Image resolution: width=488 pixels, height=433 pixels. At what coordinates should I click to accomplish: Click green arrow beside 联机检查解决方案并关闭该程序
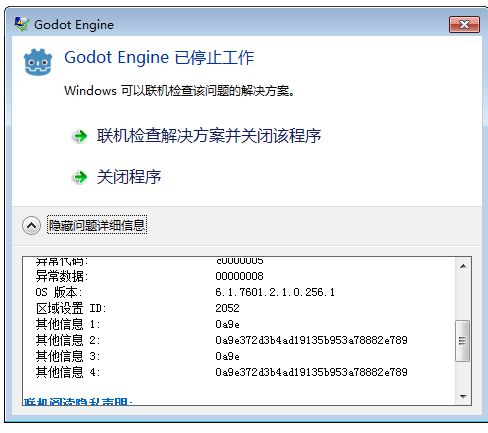pyautogui.click(x=80, y=136)
